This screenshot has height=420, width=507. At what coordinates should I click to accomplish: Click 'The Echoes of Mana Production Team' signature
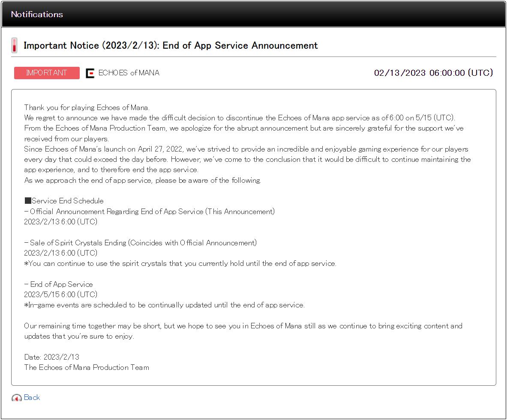pyautogui.click(x=87, y=367)
